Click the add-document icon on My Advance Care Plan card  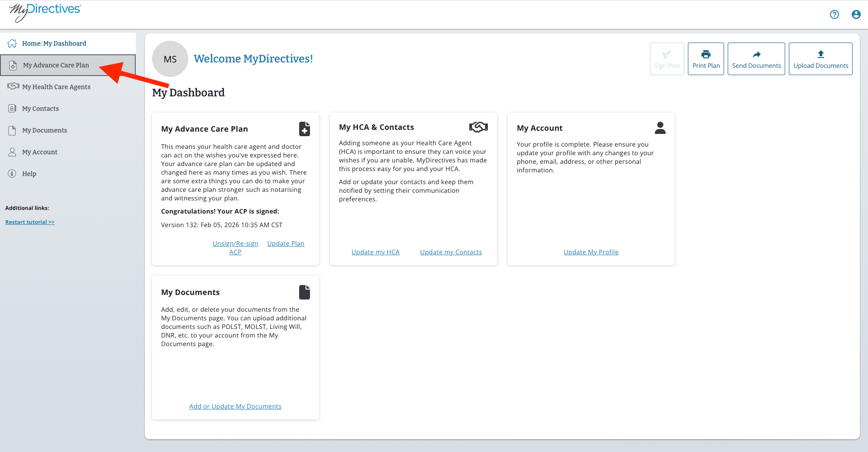pos(304,129)
